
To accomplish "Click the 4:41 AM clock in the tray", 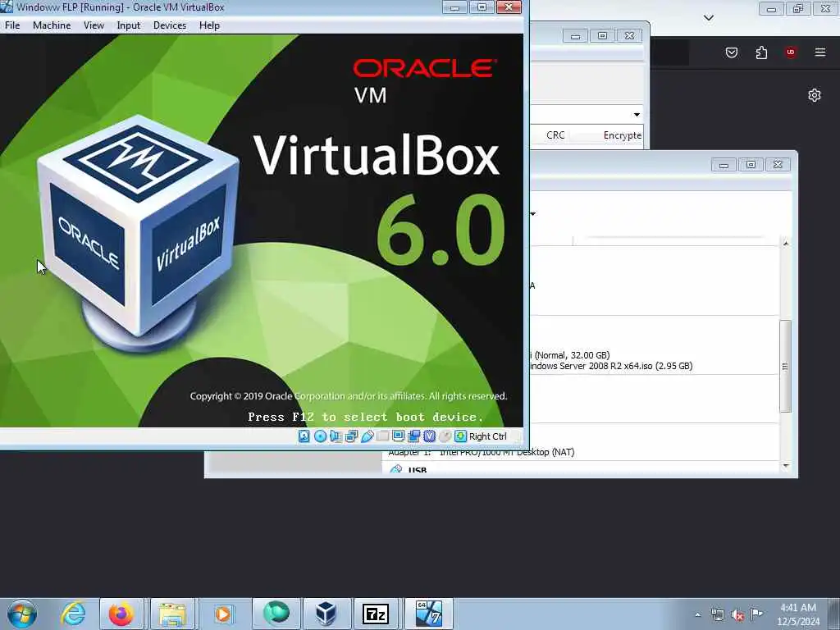I will tap(797, 608).
